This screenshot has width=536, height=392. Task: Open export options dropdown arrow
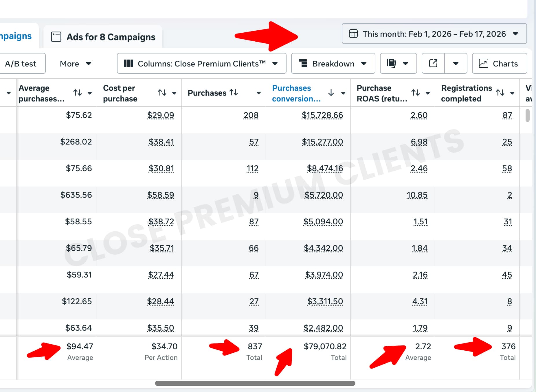[x=456, y=64]
